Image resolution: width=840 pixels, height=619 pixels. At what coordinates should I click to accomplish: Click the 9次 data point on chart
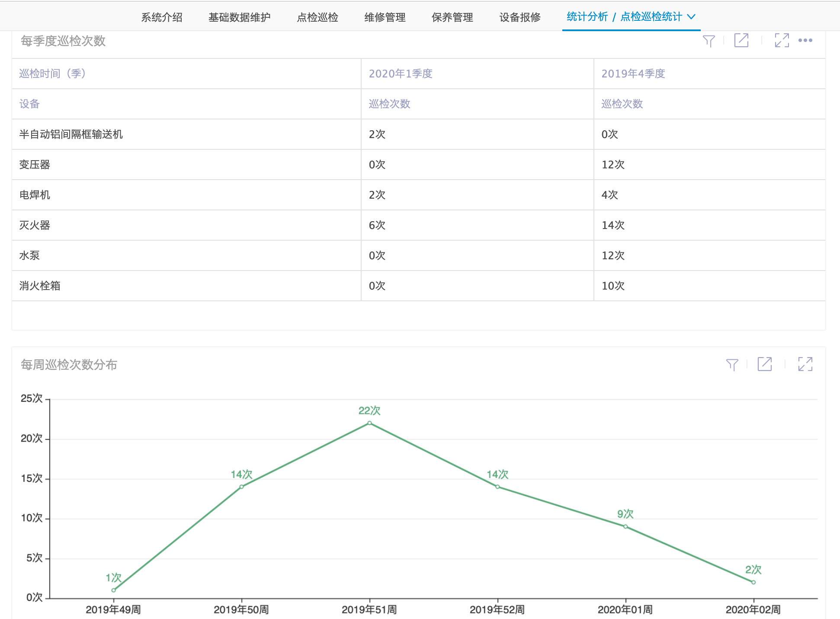coord(625,526)
